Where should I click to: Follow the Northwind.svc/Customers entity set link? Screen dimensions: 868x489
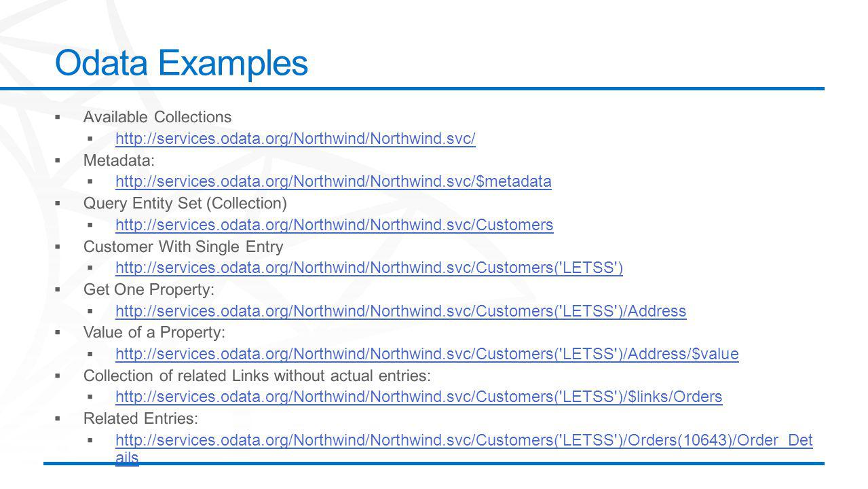point(335,225)
